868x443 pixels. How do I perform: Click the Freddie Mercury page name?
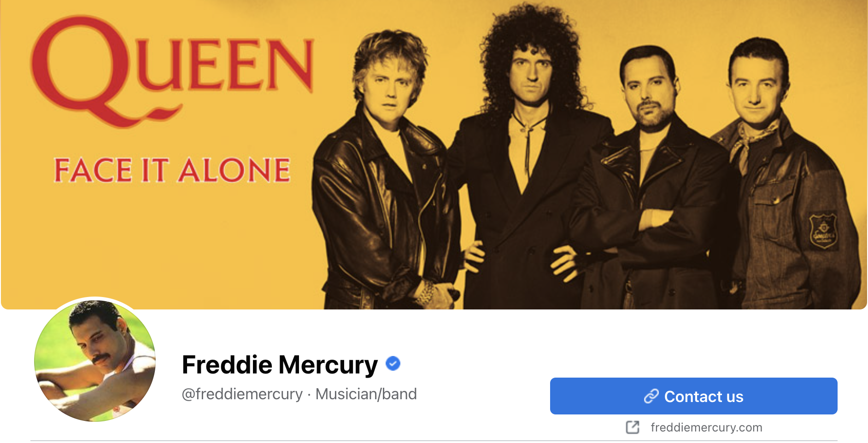click(x=280, y=365)
